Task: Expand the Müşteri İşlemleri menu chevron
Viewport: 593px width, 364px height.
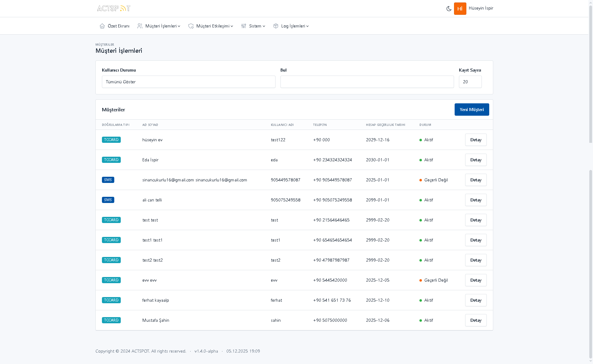Action: 179,26
